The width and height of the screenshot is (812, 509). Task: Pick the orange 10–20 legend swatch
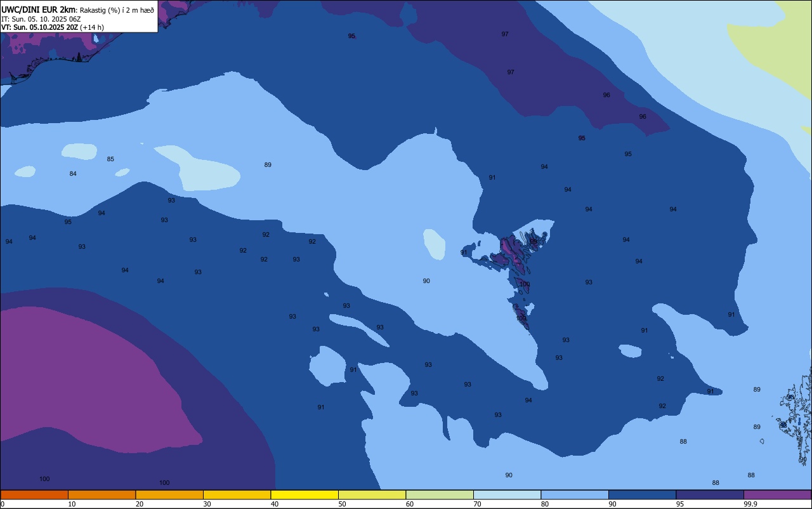(101, 494)
